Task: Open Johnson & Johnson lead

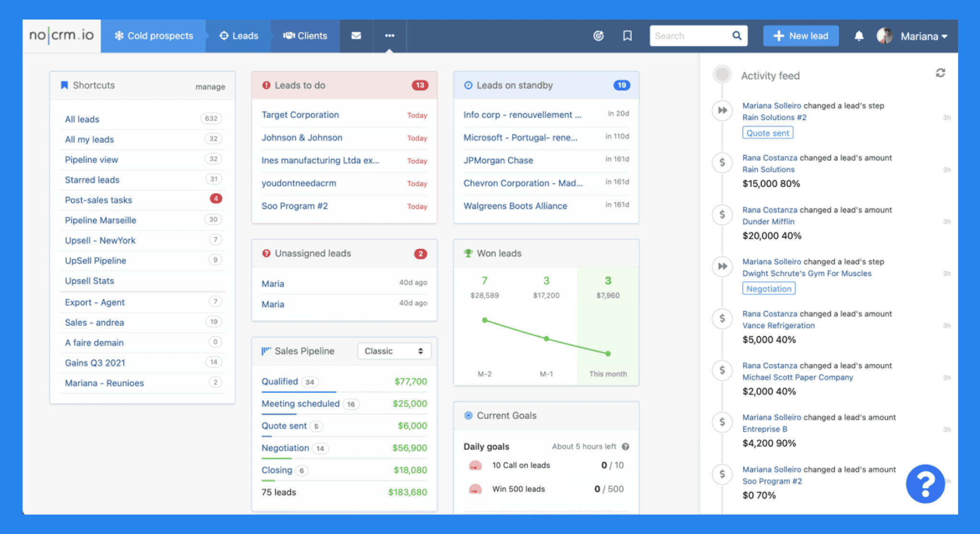Action: pos(302,138)
